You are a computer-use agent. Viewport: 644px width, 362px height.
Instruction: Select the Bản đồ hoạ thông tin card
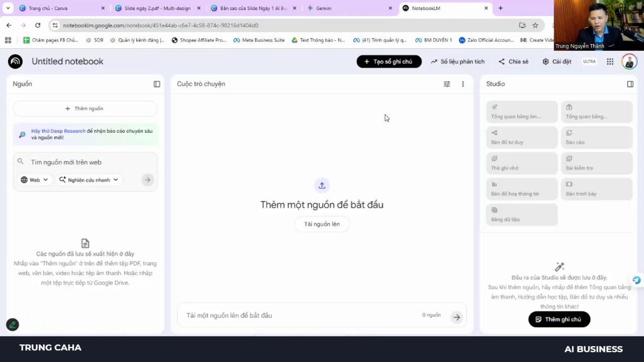522,189
